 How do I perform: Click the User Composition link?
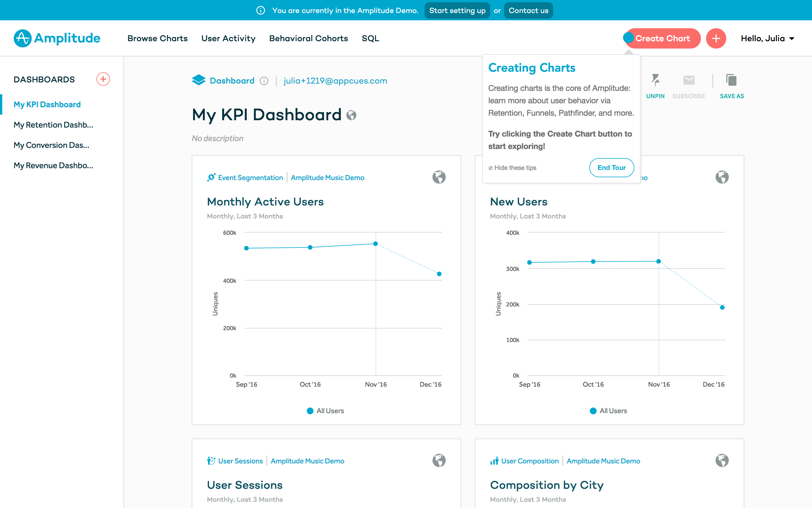[x=530, y=461]
